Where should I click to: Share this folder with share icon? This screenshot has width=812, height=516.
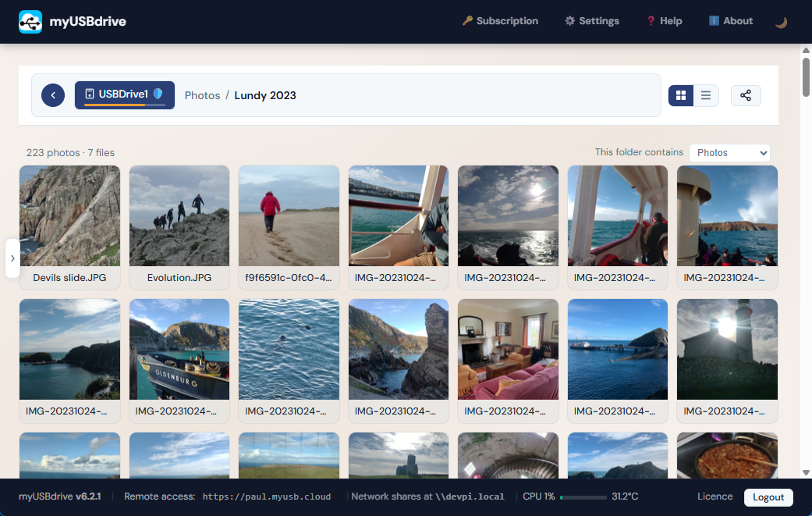[x=746, y=95]
